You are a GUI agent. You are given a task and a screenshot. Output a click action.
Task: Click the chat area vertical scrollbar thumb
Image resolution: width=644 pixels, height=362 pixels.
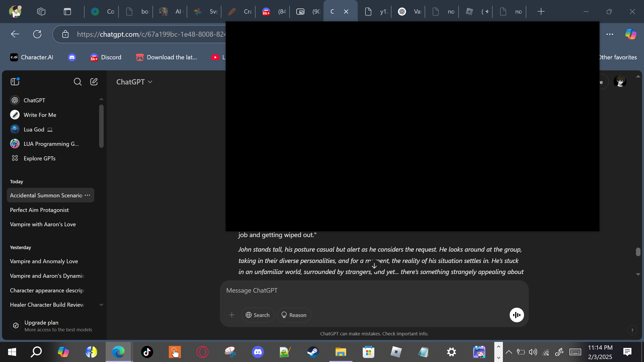[638, 252]
